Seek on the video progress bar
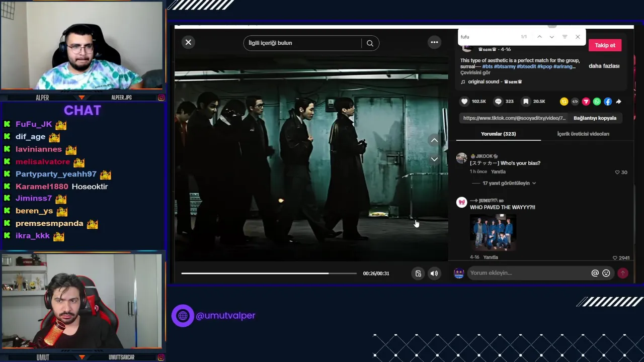This screenshot has height=362, width=644. tap(269, 274)
